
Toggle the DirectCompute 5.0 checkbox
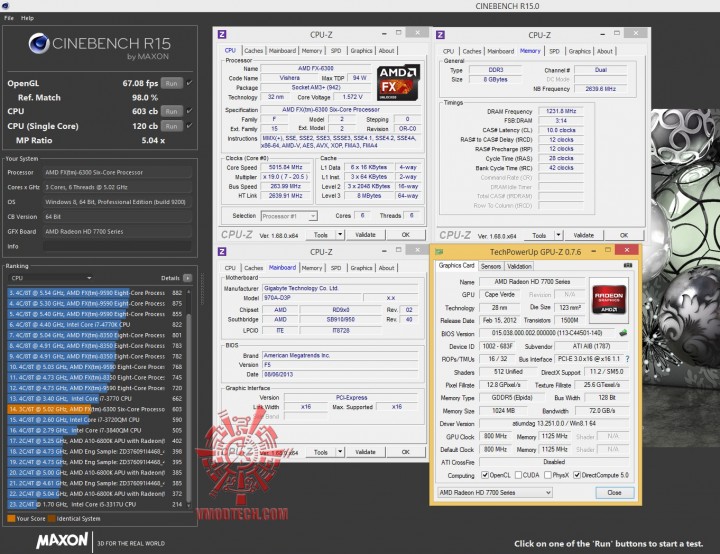tap(577, 475)
